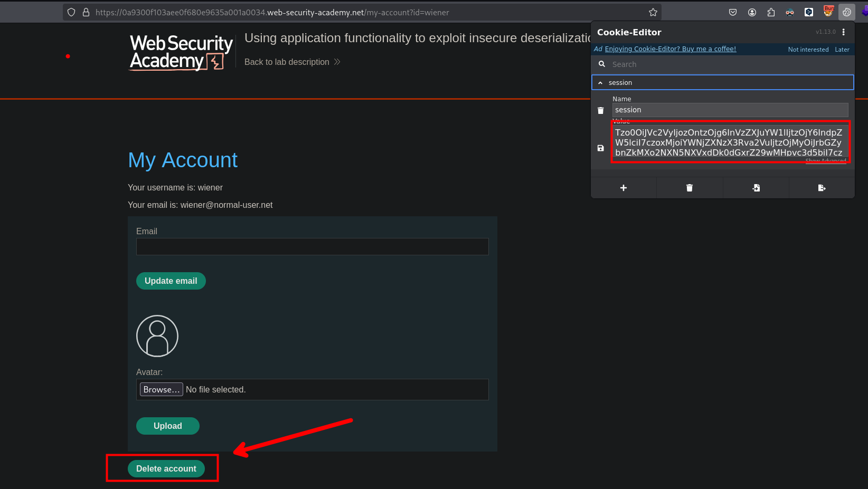Click the Upload avatar button

tap(167, 426)
